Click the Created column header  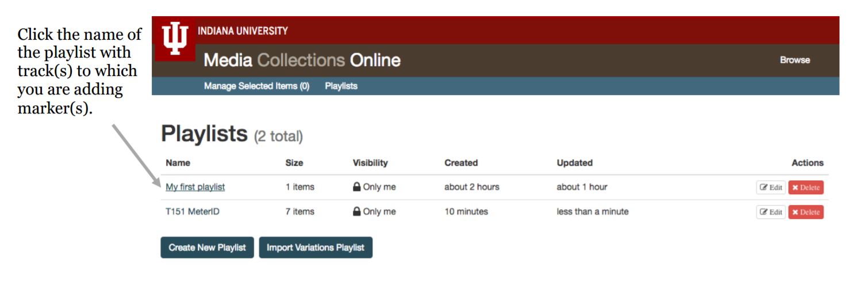pos(461,163)
